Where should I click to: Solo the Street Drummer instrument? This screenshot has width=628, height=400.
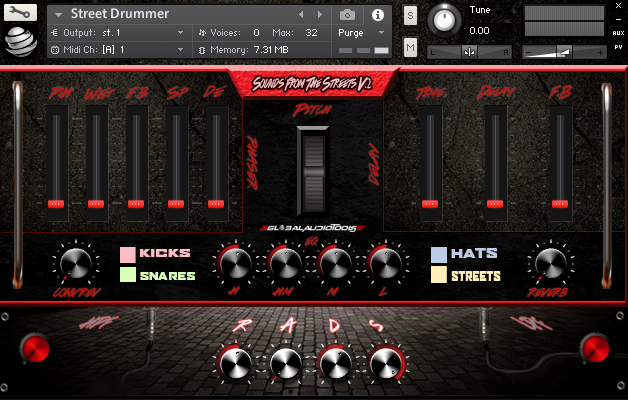coord(410,16)
